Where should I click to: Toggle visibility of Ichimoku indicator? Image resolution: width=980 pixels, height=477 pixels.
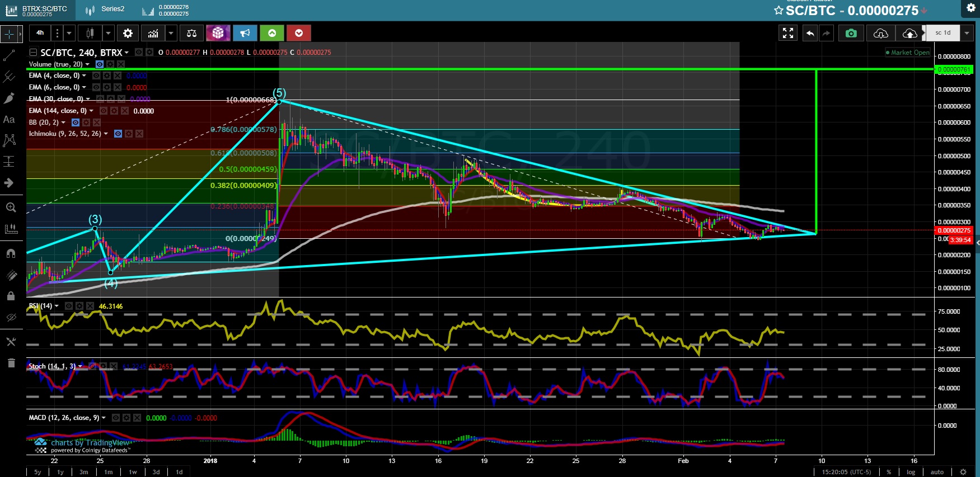pyautogui.click(x=118, y=134)
